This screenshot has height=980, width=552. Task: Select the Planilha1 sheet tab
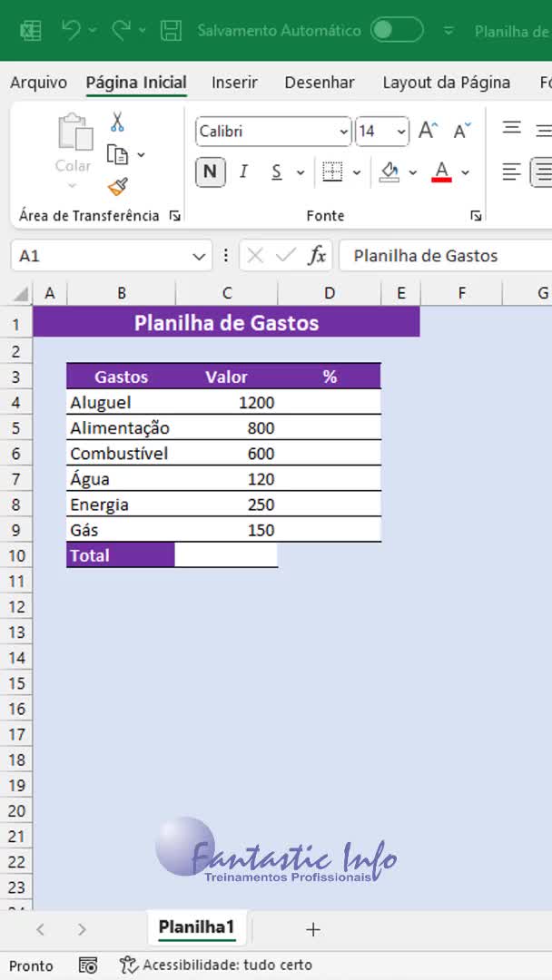pos(196,927)
